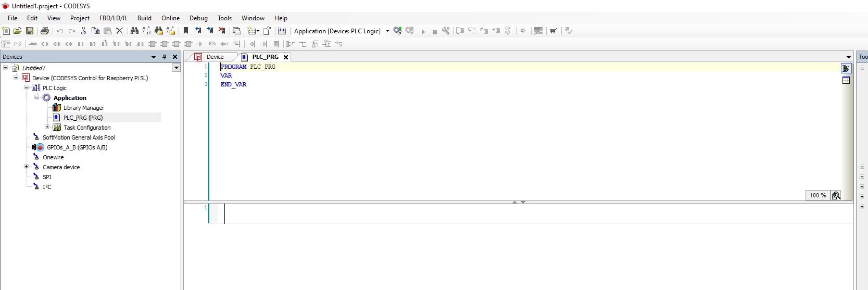868x290 pixels.
Task: Pin the Devices panel
Action: pyautogui.click(x=164, y=57)
